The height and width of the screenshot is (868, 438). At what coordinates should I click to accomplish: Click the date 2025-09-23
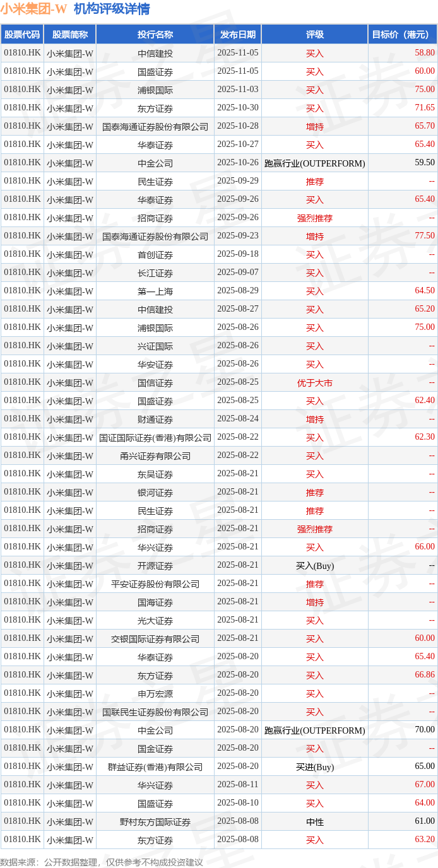point(238,236)
